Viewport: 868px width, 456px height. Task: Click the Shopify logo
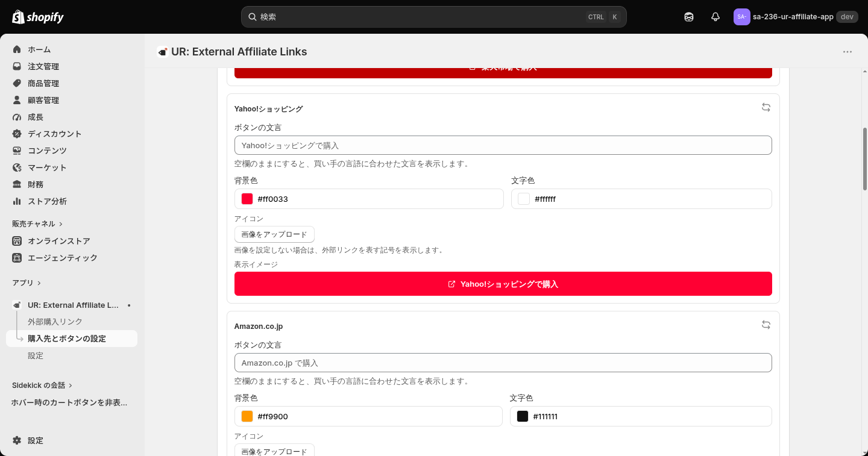pos(38,17)
